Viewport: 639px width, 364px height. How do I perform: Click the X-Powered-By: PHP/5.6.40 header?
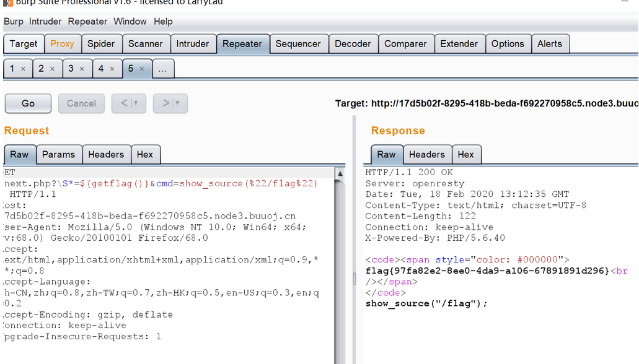click(435, 238)
